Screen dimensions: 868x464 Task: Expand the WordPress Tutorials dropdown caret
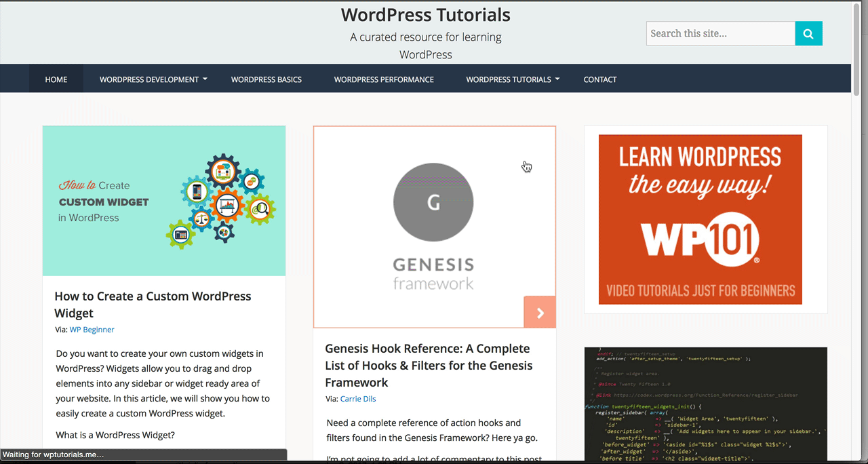point(557,79)
